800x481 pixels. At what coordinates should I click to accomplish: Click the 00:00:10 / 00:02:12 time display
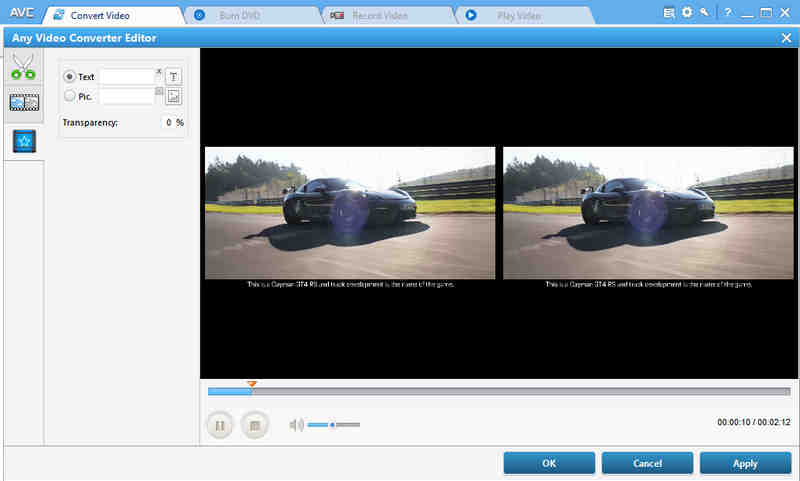coord(754,422)
